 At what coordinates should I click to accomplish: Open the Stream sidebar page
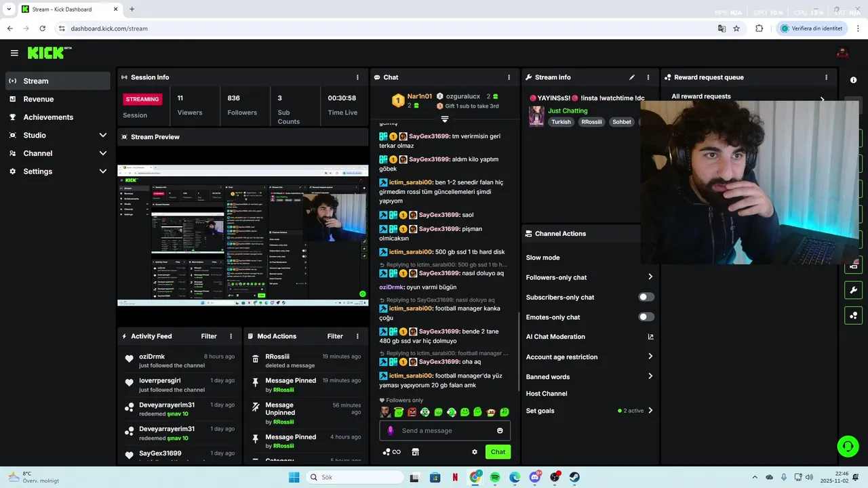pos(58,81)
